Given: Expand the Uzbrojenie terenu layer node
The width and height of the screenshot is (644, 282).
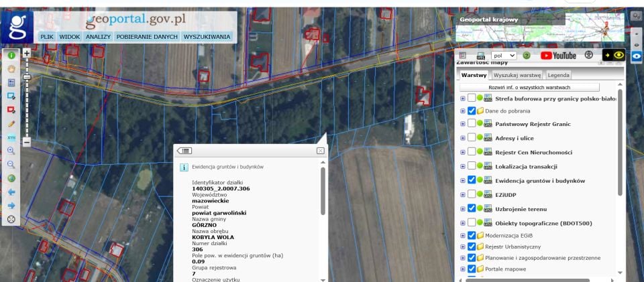Looking at the screenshot, I should [463, 208].
